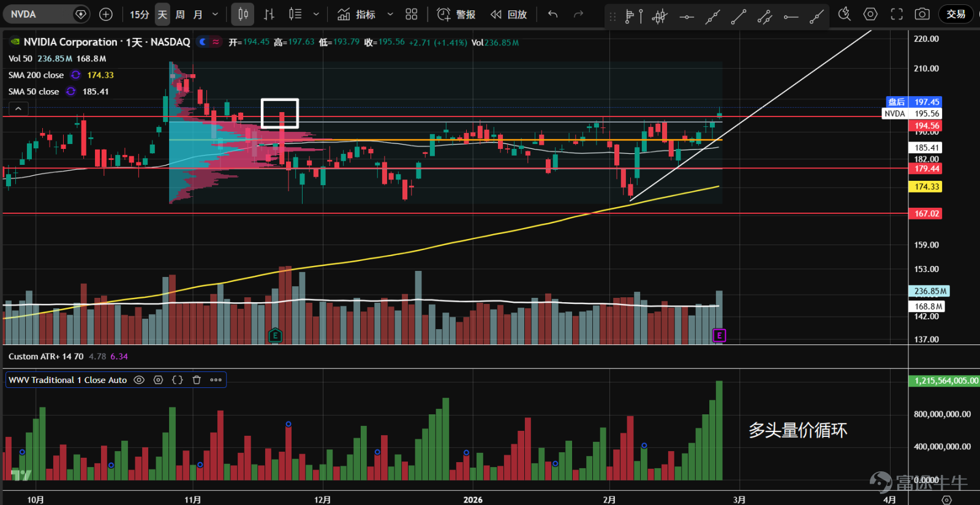Grab the drawing favorites toolbar handle

(612, 17)
